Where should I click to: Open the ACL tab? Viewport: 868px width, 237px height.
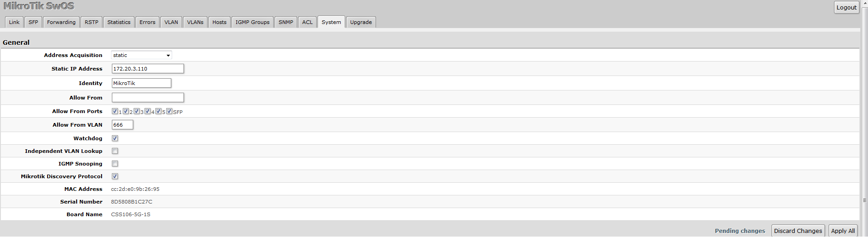tap(307, 22)
